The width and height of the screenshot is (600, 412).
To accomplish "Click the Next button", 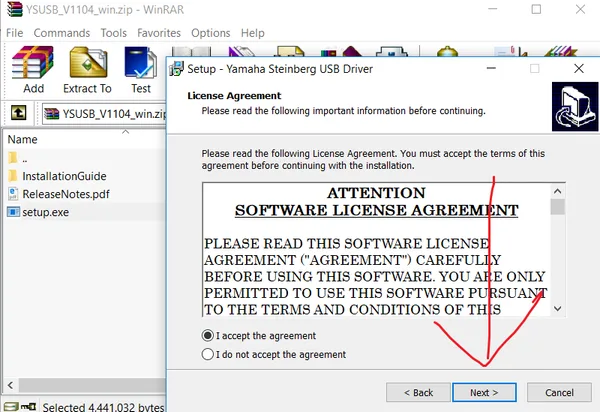I will click(484, 392).
